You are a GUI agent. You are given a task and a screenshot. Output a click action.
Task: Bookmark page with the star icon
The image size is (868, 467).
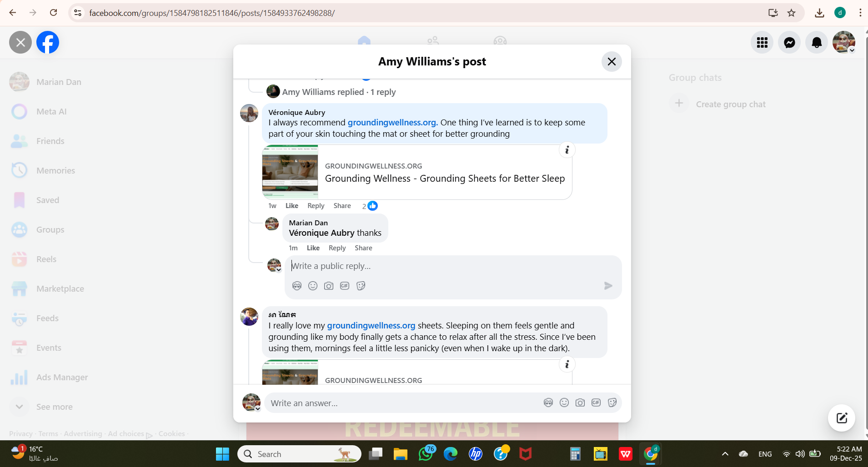[x=792, y=13]
